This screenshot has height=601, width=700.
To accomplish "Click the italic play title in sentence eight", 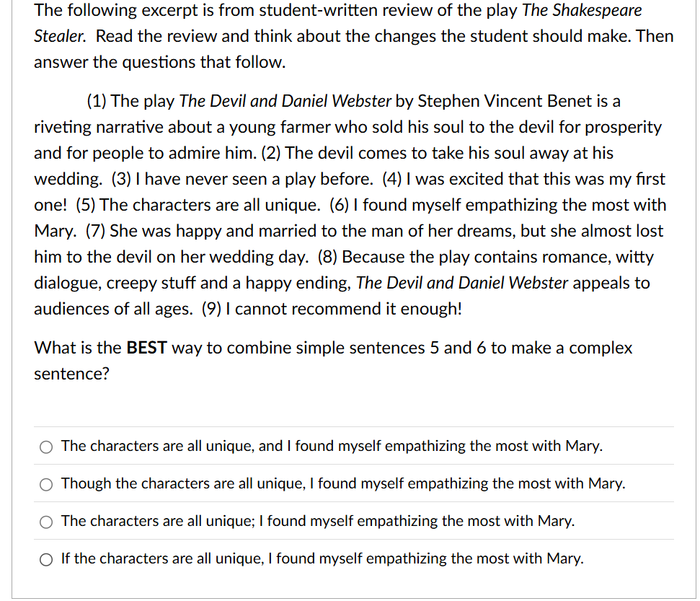I will [461, 283].
